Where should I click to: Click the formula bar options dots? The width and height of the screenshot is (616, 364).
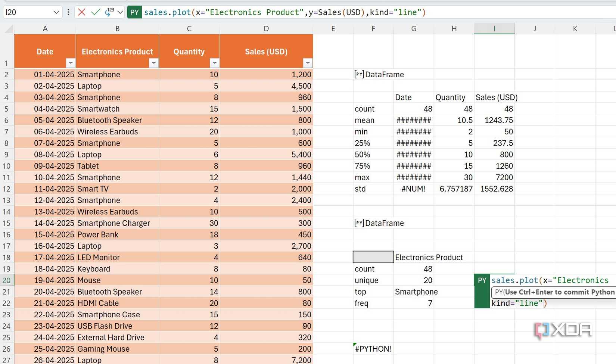(x=68, y=12)
